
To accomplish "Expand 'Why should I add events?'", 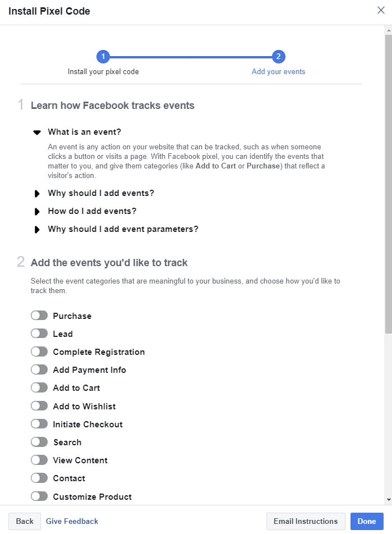I will (37, 193).
